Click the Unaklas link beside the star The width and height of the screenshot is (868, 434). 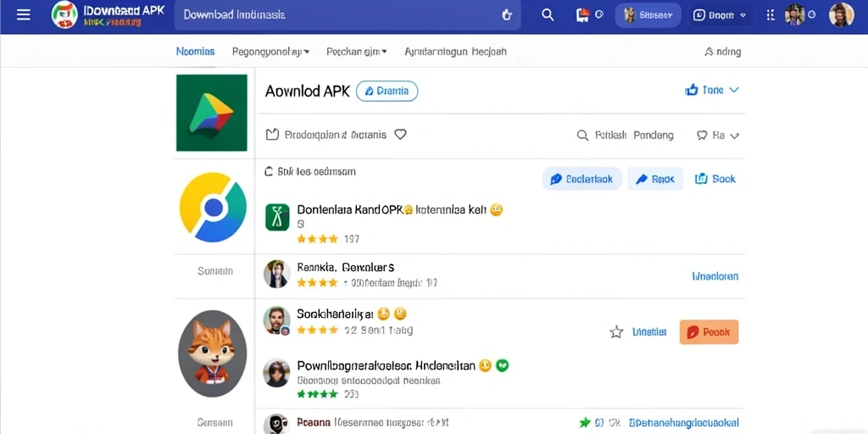[x=649, y=332]
